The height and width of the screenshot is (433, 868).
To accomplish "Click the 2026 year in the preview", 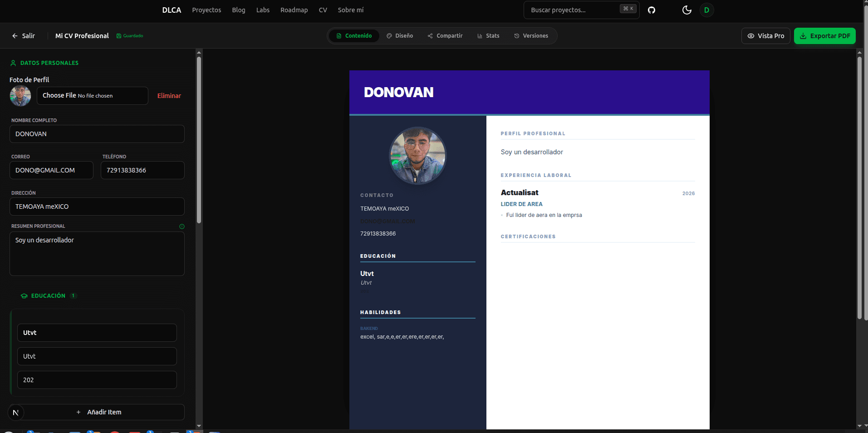I will click(x=688, y=193).
